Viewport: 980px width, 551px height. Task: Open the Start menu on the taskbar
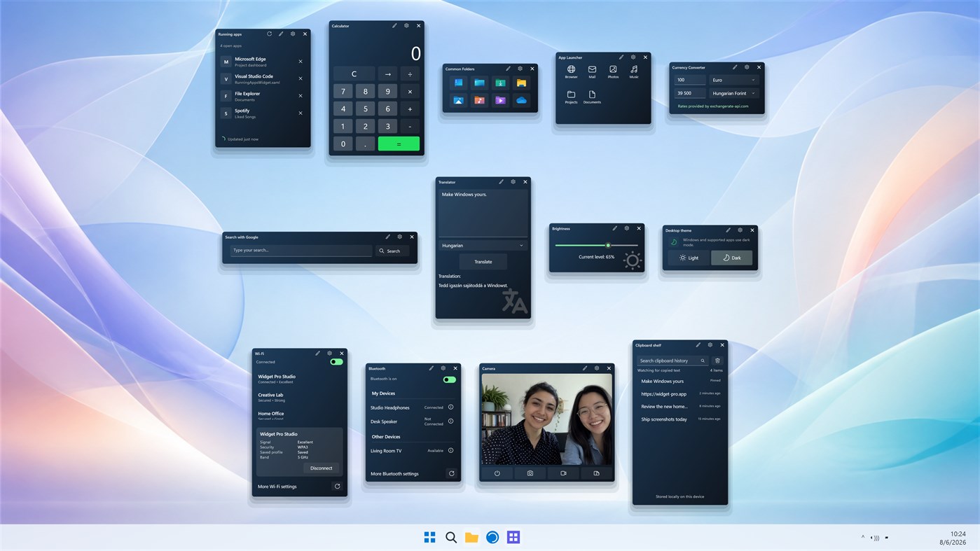[430, 538]
